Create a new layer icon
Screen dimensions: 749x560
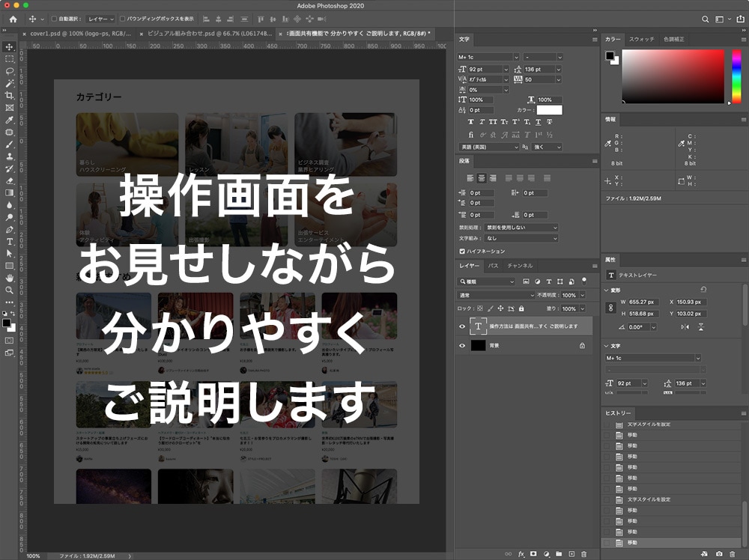pos(571,554)
